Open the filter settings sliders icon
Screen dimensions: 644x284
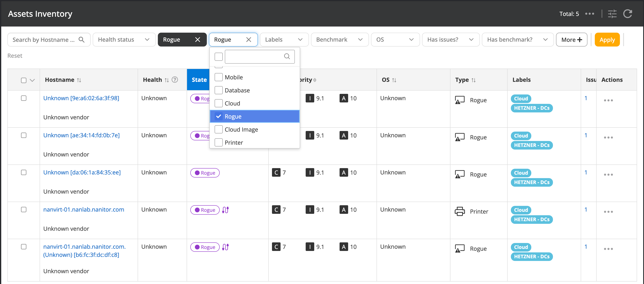pyautogui.click(x=612, y=14)
